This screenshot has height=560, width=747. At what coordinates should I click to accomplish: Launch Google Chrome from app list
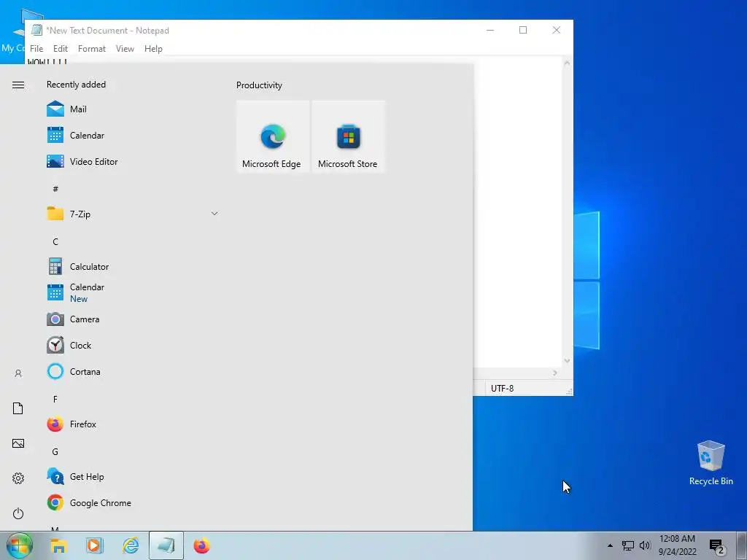pos(133,503)
